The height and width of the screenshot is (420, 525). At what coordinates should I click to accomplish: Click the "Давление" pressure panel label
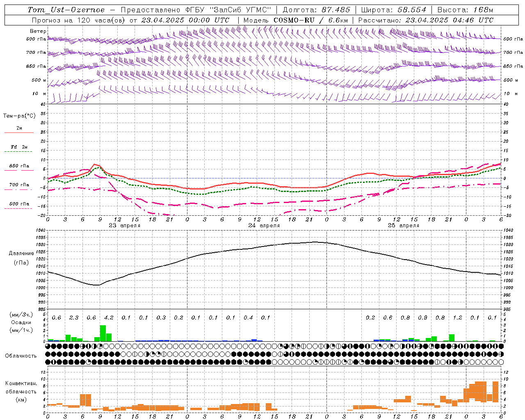pos(21,253)
